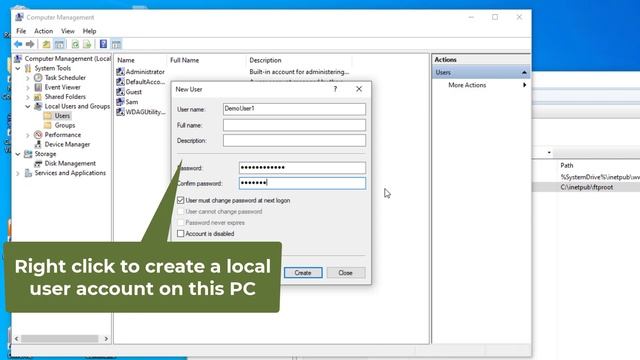Close the New User dialog with X
Image resolution: width=640 pixels, height=360 pixels.
click(x=359, y=89)
